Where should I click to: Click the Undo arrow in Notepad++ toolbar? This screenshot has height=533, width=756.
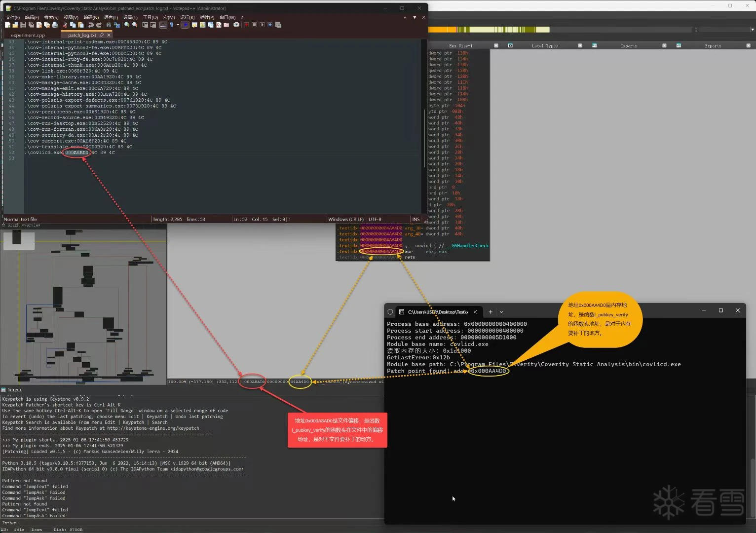(91, 25)
